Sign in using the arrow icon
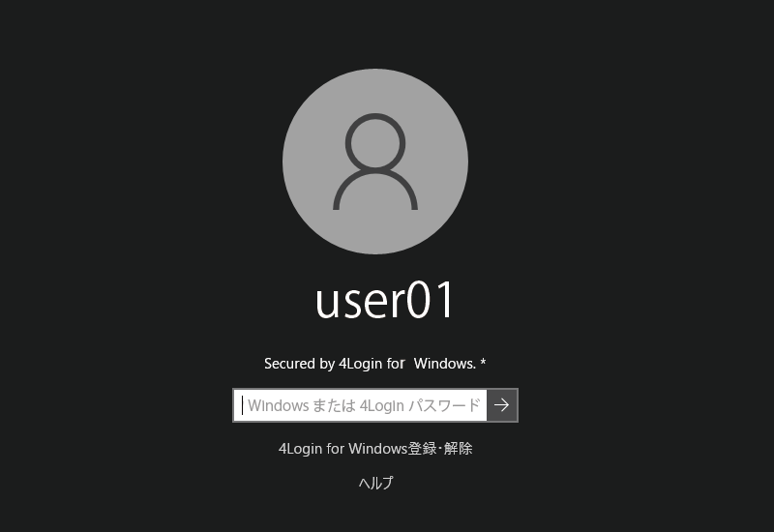The height and width of the screenshot is (532, 774). [x=501, y=405]
